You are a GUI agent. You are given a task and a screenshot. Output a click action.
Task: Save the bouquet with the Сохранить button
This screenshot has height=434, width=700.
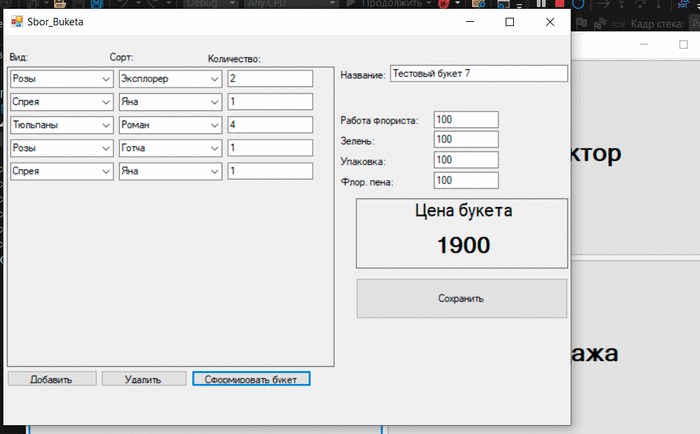point(462,299)
